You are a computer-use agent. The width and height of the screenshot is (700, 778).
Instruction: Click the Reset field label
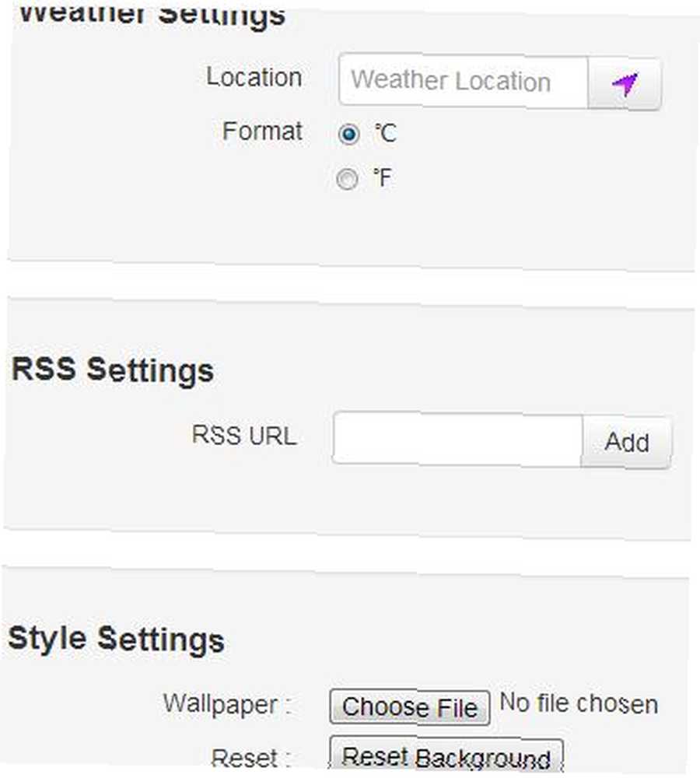[250, 758]
